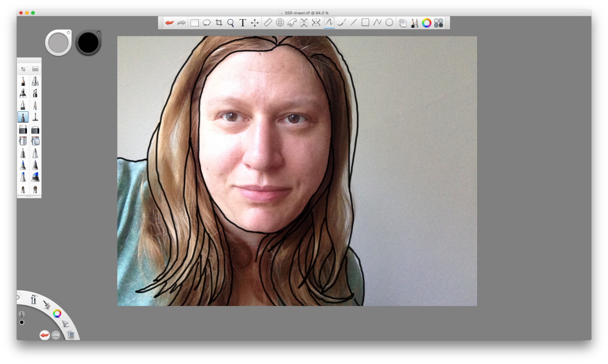Click the lagoon interface controls ring icon

pyautogui.click(x=18, y=297)
